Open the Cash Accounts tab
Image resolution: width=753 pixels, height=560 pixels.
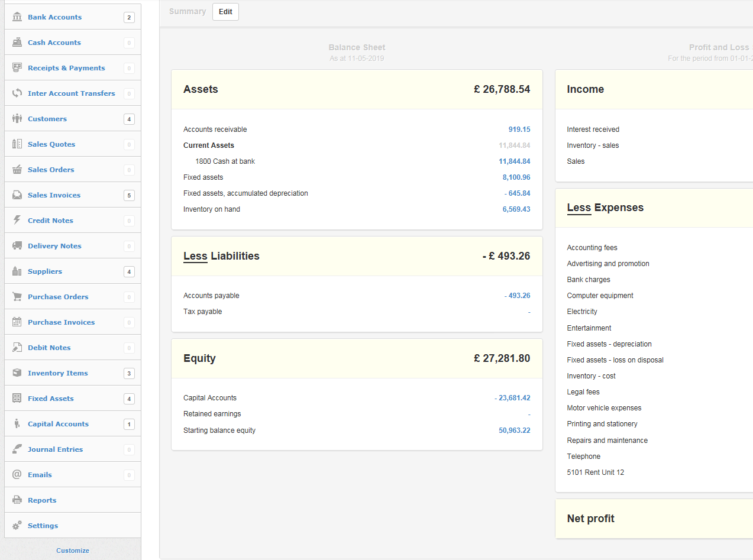(x=73, y=43)
